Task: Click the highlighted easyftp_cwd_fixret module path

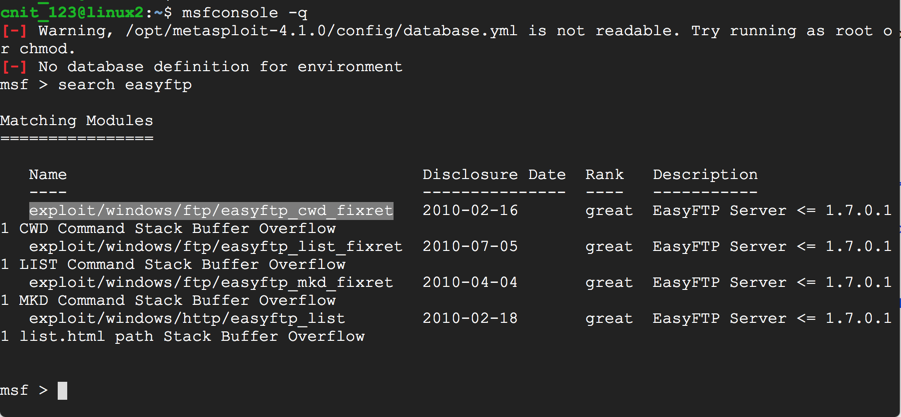Action: tap(211, 211)
